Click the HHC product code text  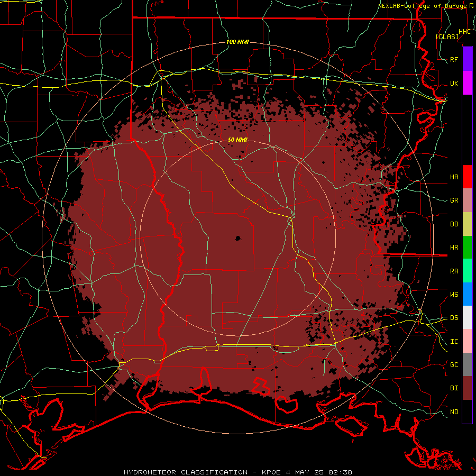pos(465,32)
